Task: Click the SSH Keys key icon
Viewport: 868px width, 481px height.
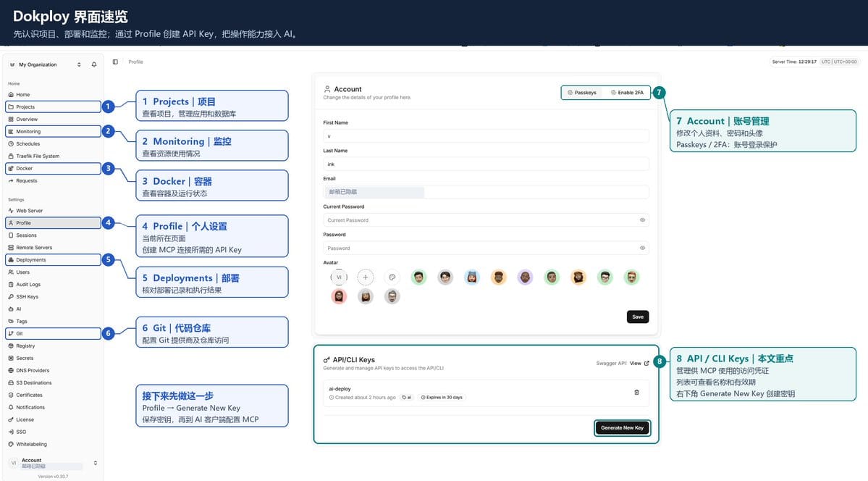Action: [11, 296]
